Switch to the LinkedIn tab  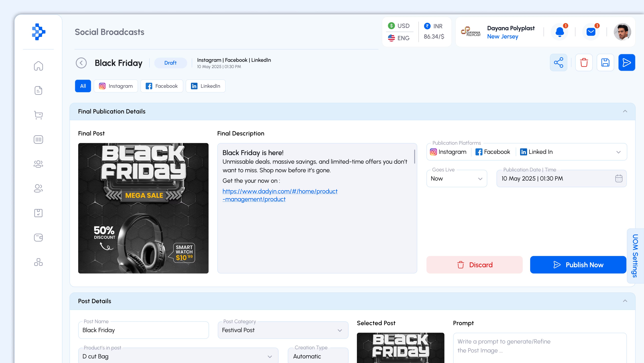205,86
